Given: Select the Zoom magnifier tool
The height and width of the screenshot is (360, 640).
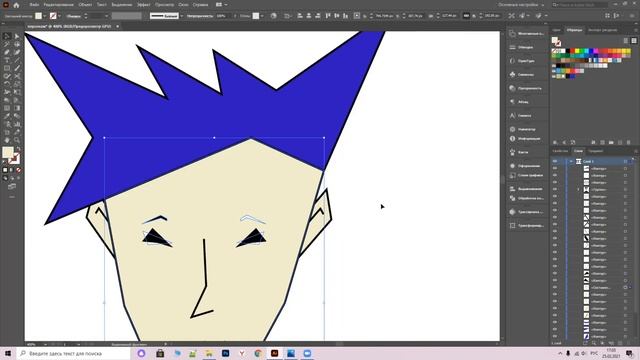Looking at the screenshot, I should point(17,140).
